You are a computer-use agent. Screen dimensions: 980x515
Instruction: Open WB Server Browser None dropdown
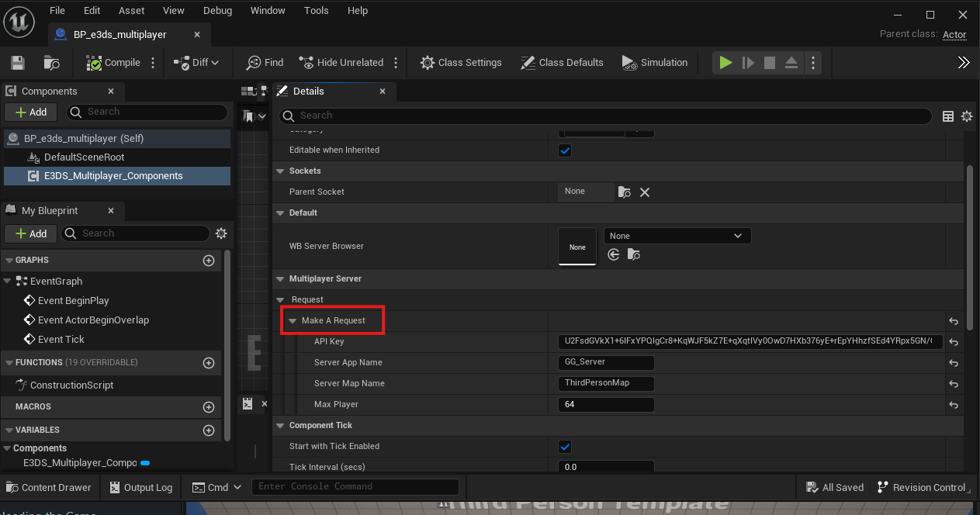pos(677,236)
